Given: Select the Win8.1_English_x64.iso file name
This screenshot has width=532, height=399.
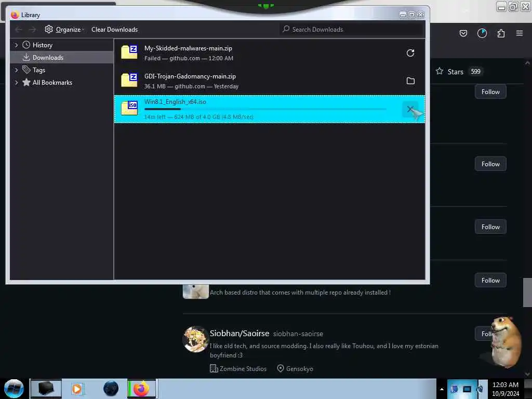Looking at the screenshot, I should pos(175,102).
